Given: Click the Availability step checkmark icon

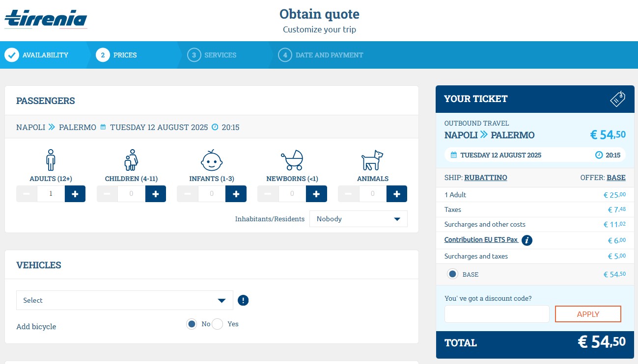Looking at the screenshot, I should point(12,55).
